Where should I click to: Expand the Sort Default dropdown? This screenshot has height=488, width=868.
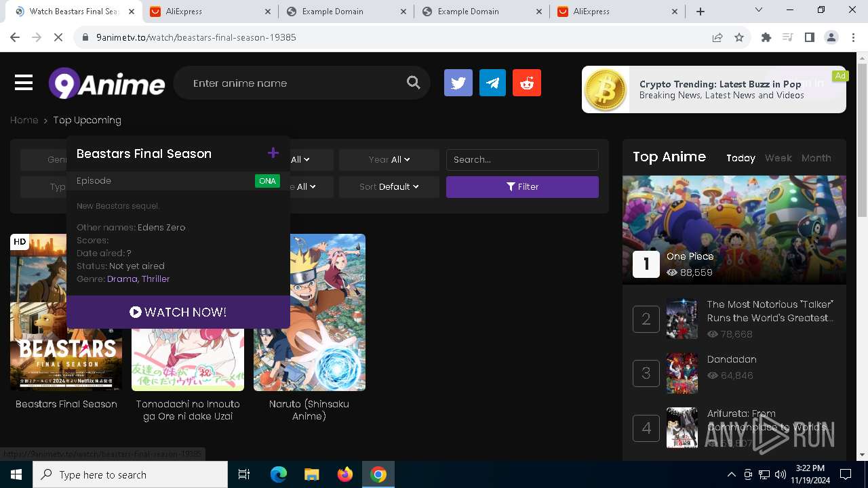click(389, 186)
